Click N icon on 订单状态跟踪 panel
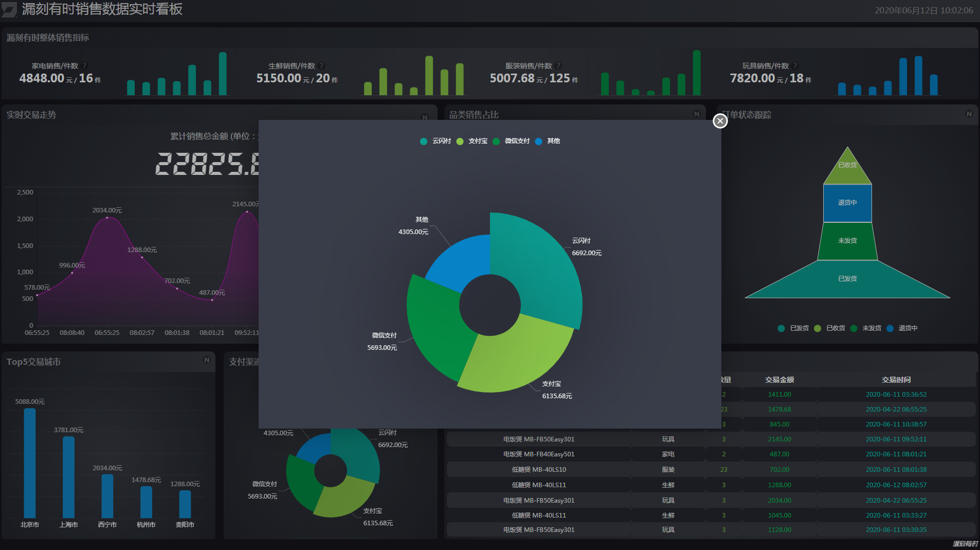Viewport: 980px width, 550px height. click(969, 114)
